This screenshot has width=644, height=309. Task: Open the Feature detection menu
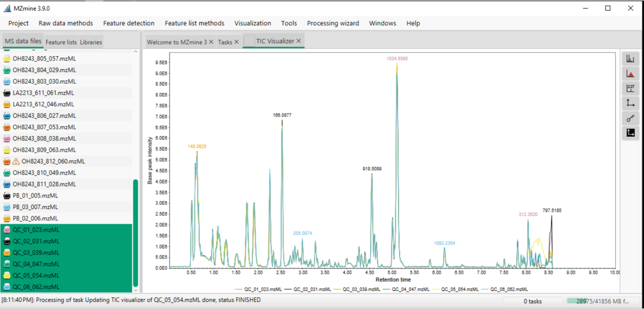tap(129, 23)
